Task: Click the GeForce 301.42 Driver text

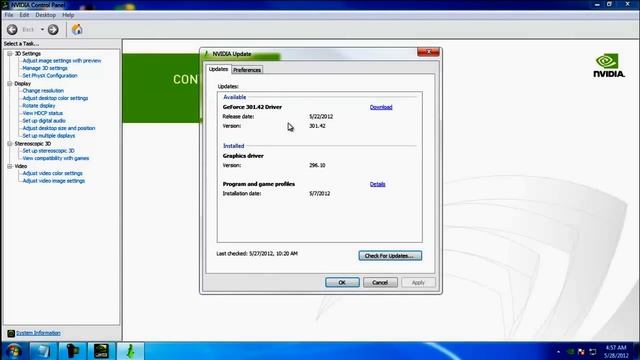Action: (x=252, y=107)
